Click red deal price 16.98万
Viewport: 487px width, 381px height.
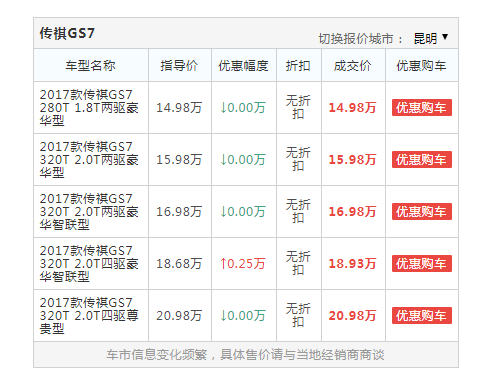click(352, 211)
